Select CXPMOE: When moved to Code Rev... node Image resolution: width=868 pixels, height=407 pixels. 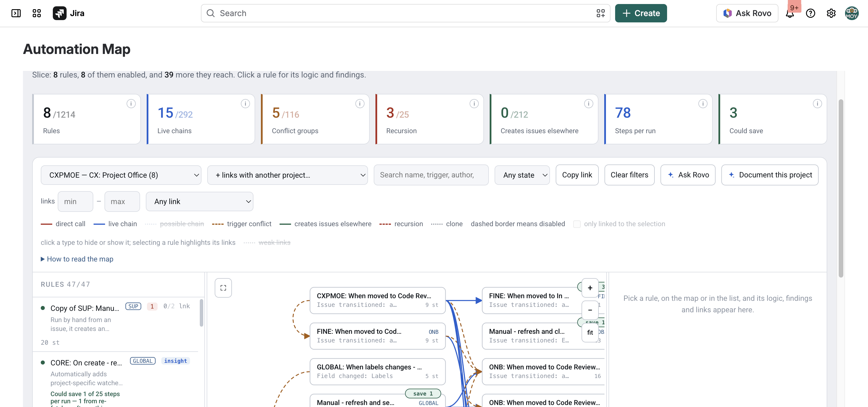(x=377, y=300)
